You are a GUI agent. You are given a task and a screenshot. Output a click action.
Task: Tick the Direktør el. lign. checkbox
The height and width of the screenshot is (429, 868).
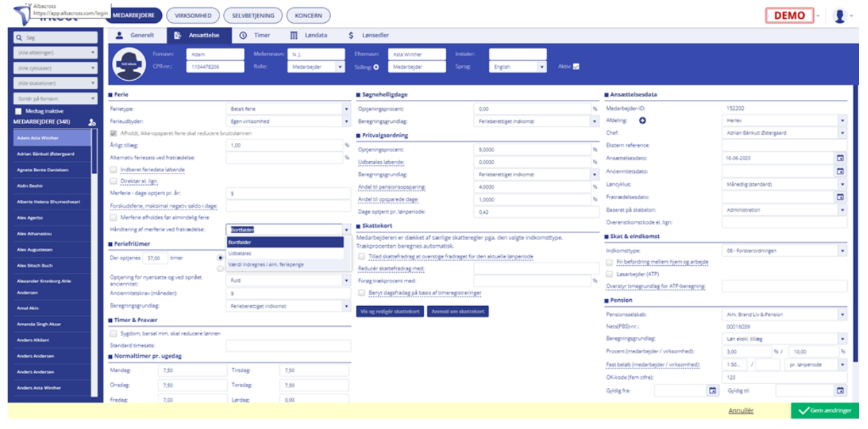pos(114,180)
